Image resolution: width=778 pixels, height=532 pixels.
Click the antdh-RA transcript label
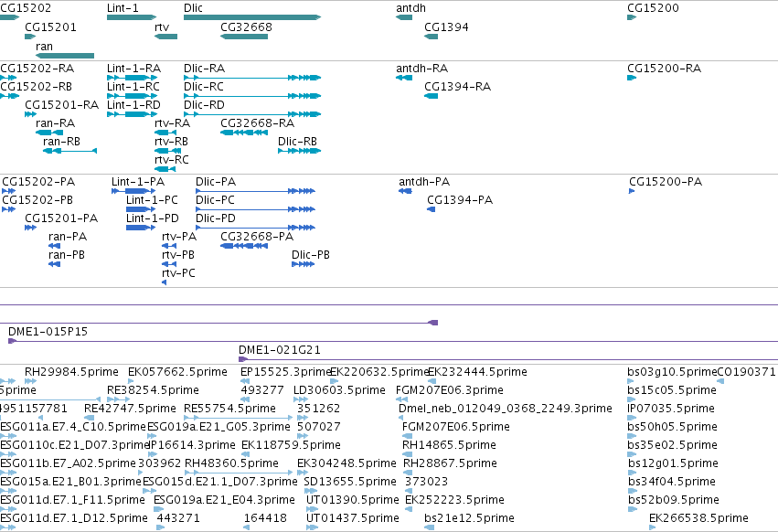[421, 68]
